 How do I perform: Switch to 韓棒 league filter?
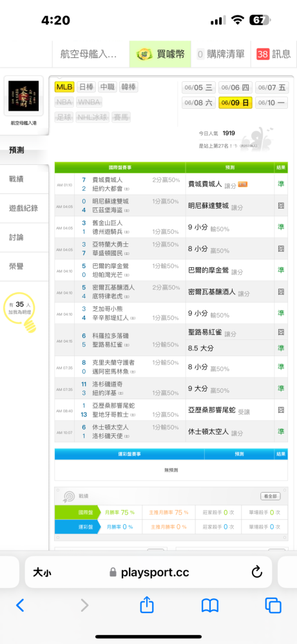(129, 87)
